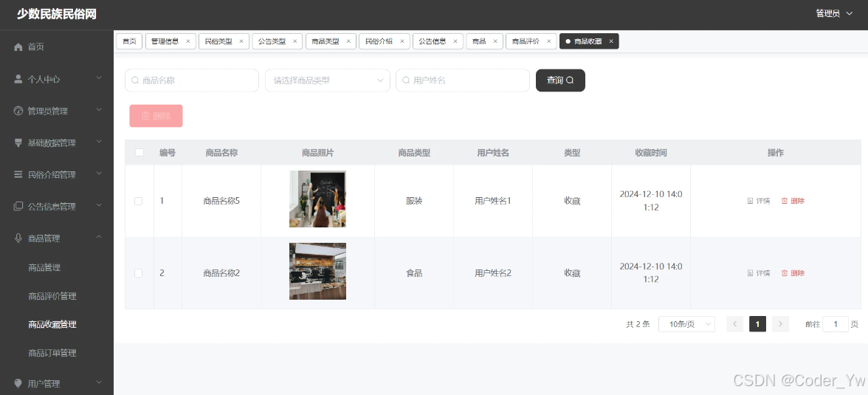
Task: Close the 商品 tab
Action: pyautogui.click(x=495, y=41)
